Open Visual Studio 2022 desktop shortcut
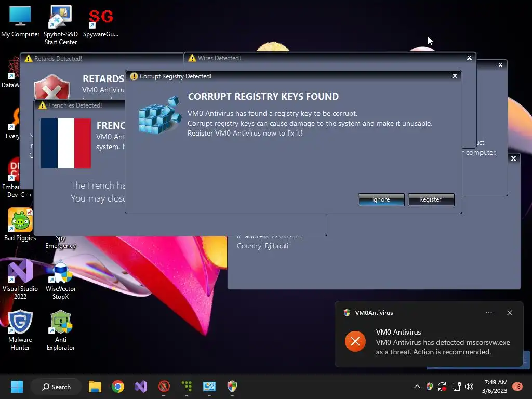Screen dimensions: 532x399 [x=20, y=279]
